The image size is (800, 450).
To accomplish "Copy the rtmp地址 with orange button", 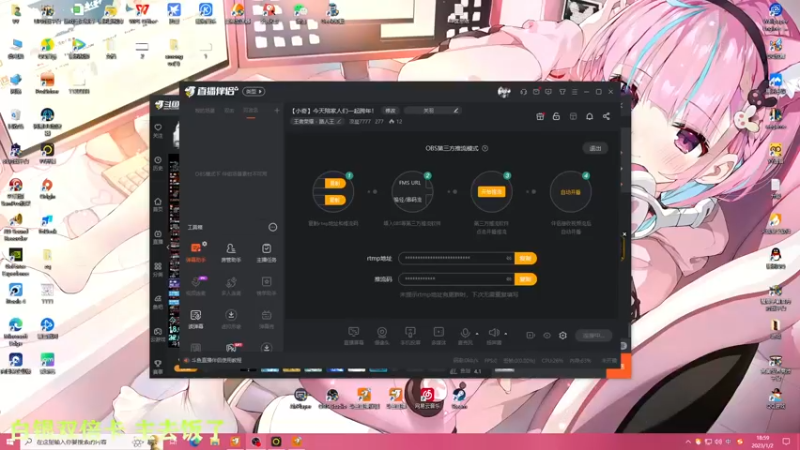I will pyautogui.click(x=526, y=258).
